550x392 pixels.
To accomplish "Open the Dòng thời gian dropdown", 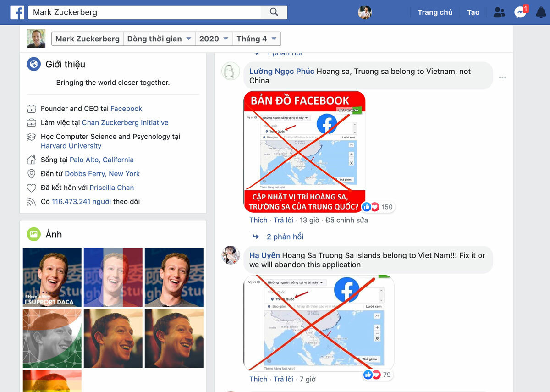I will point(159,39).
